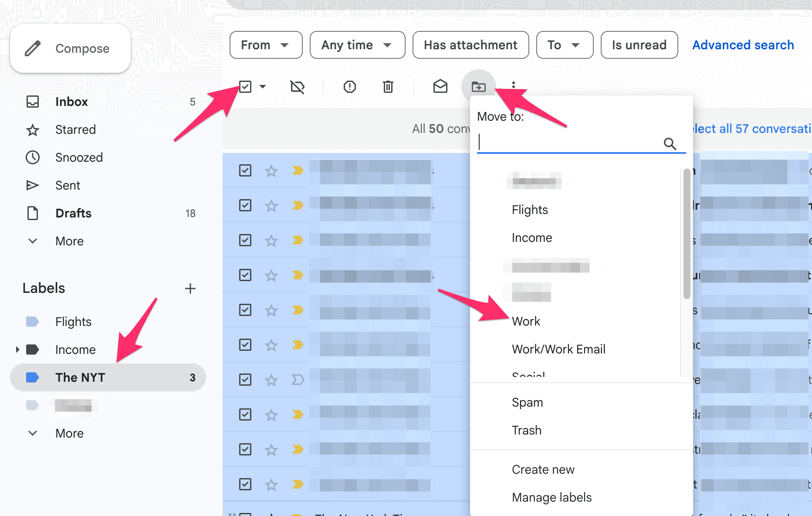The height and width of the screenshot is (516, 812).
Task: Expand the selection options arrow next to select-all
Action: pos(262,87)
